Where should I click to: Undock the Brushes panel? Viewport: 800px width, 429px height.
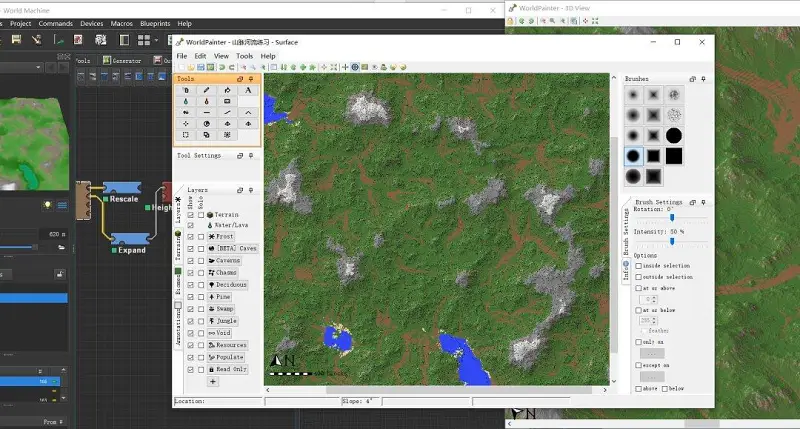coord(692,79)
